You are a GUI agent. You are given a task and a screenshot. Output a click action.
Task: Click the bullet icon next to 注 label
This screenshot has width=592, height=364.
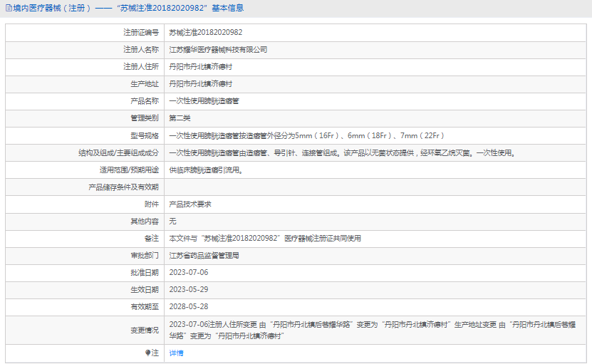pos(147,353)
